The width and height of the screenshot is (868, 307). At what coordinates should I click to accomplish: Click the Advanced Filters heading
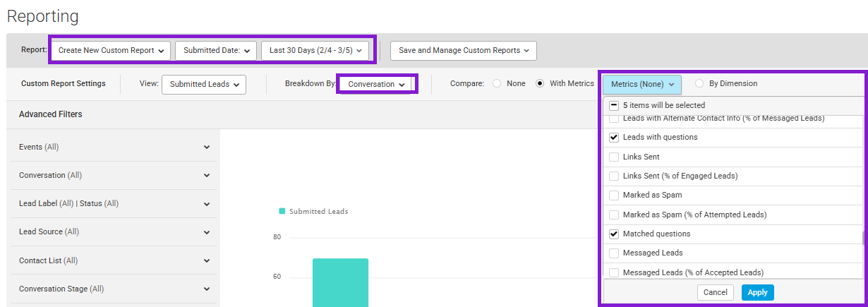pos(50,114)
